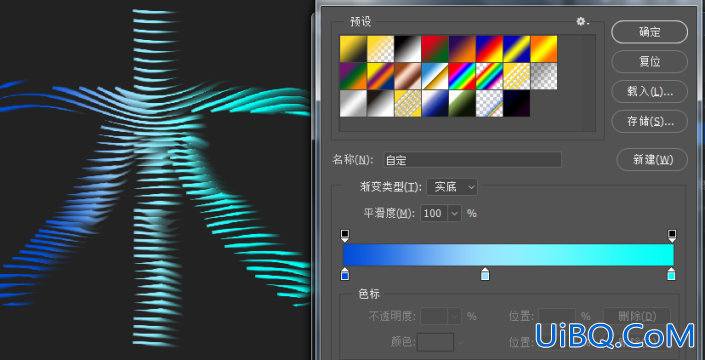Viewport: 705px width, 360px height.
Task: Select the right cyan color stop
Action: click(x=671, y=274)
